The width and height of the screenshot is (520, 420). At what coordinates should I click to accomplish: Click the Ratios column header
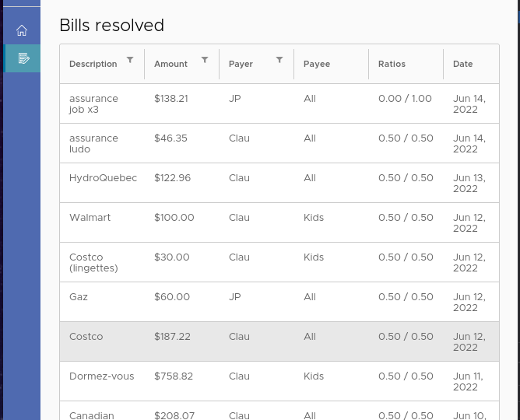click(392, 65)
